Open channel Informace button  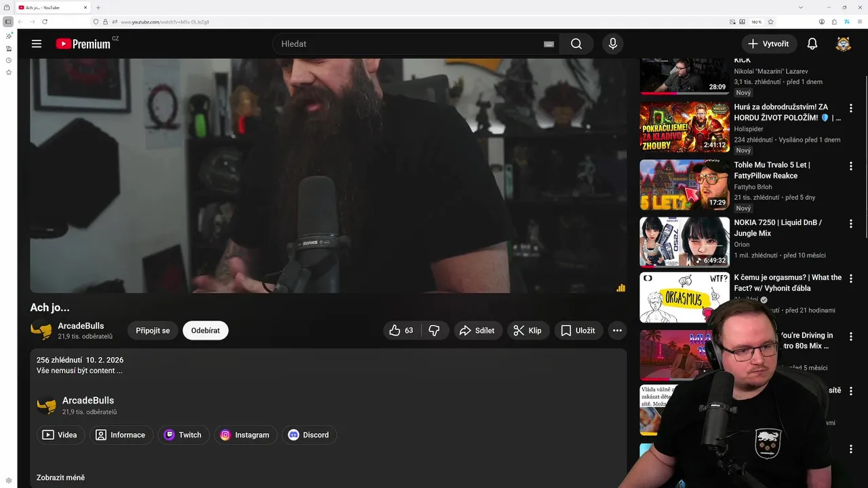[121, 435]
